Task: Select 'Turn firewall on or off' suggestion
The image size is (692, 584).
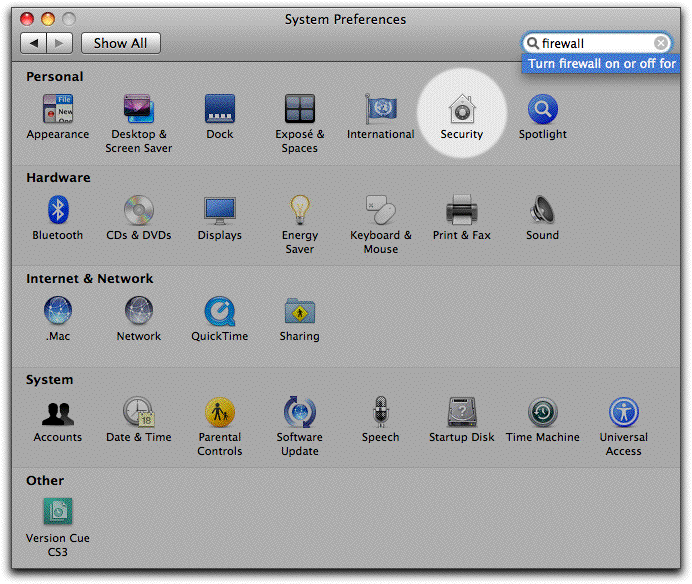Action: coord(601,64)
